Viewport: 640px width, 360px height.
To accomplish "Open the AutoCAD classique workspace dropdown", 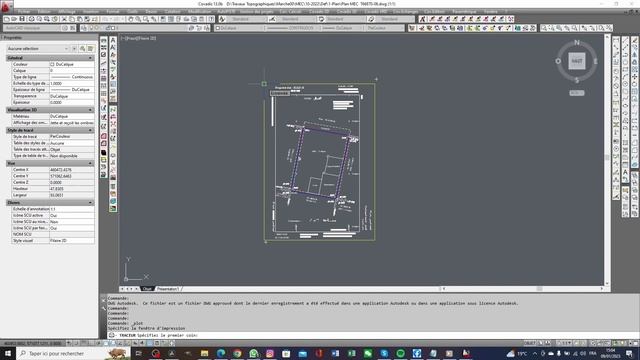I will [x=32, y=28].
